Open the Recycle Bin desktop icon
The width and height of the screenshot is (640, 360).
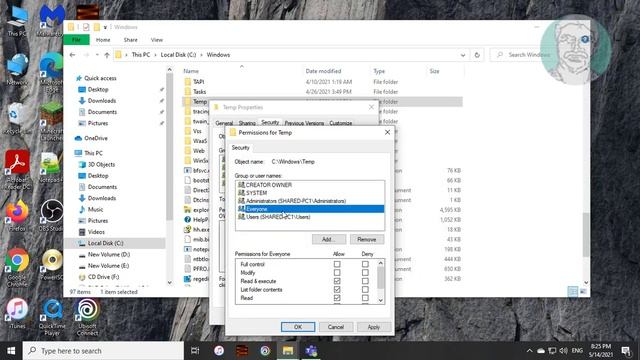coord(16,118)
